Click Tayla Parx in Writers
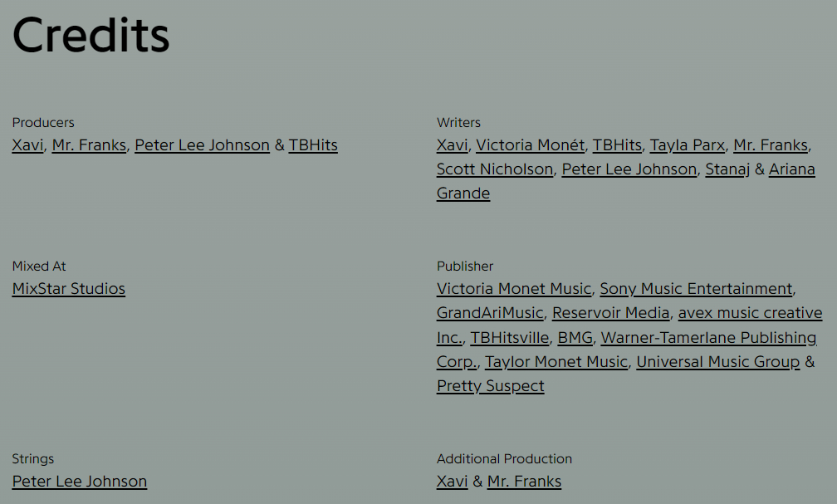 tap(687, 145)
